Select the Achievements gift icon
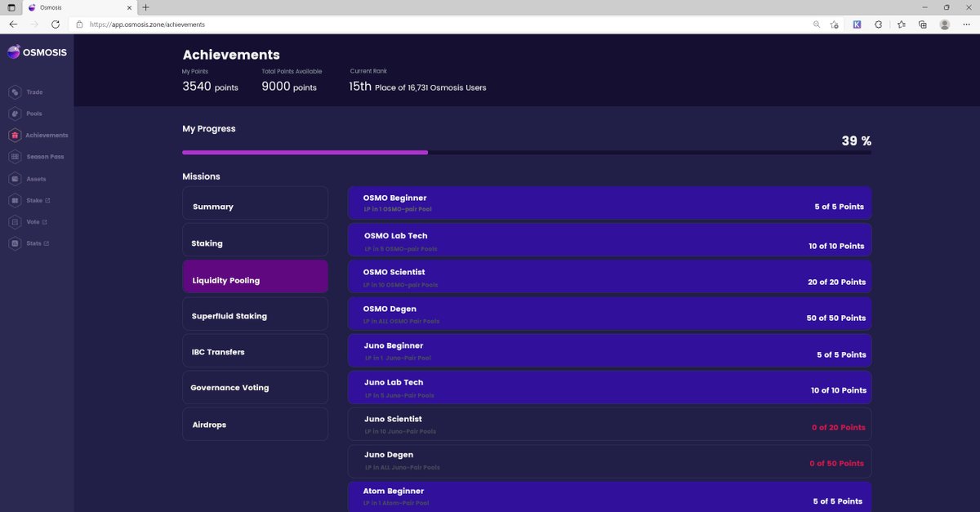 (15, 136)
